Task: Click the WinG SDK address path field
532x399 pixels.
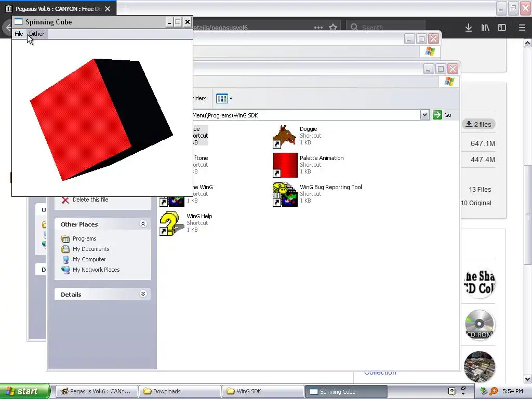Action: point(306,115)
